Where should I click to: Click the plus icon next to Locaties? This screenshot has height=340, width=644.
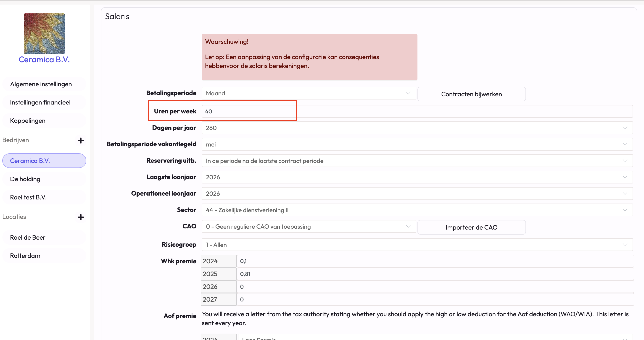click(x=80, y=217)
